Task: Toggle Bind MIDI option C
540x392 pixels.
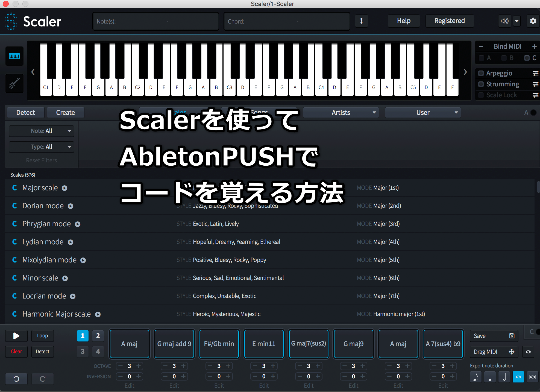Action: (x=527, y=58)
